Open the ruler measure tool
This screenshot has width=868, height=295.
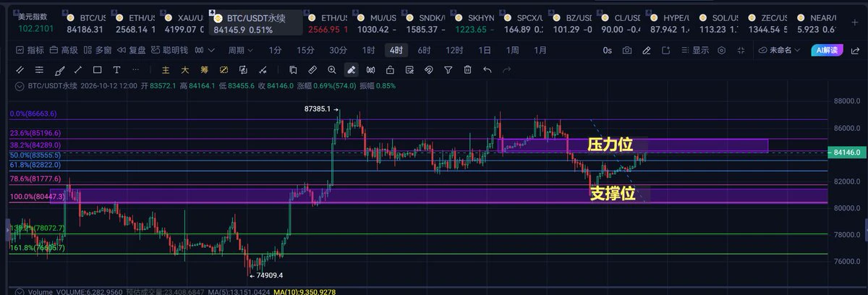coord(312,70)
